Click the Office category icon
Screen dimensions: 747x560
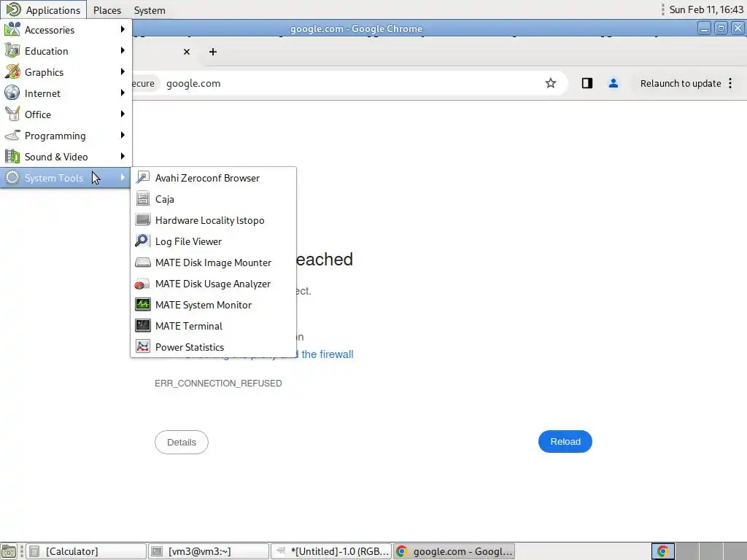[x=12, y=114]
